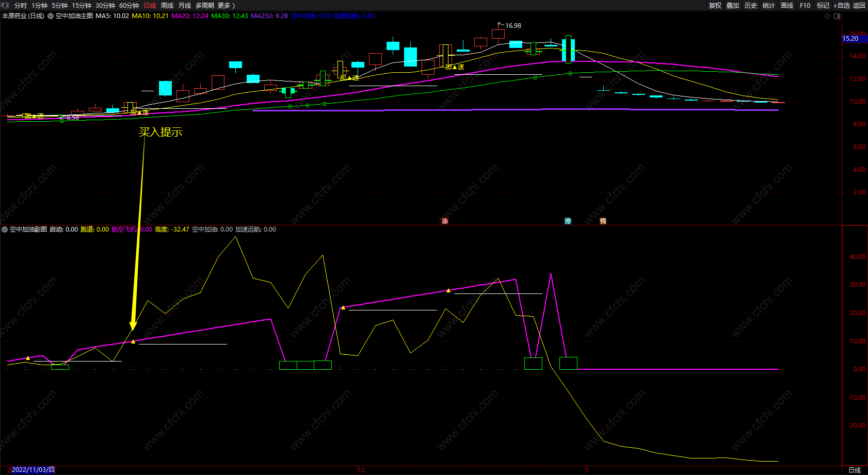Click the MA10: 10.21 label
Viewport: 868px width, 475px height.
point(150,16)
